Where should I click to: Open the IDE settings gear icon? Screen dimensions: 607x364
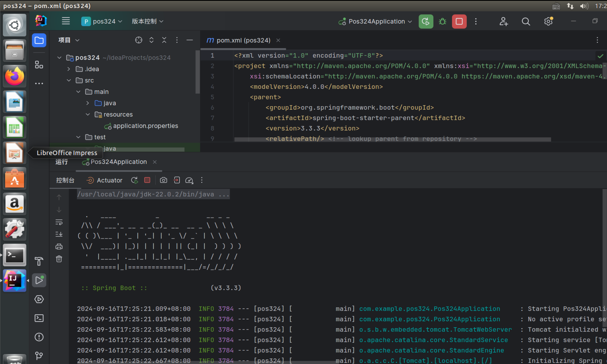[x=548, y=22]
